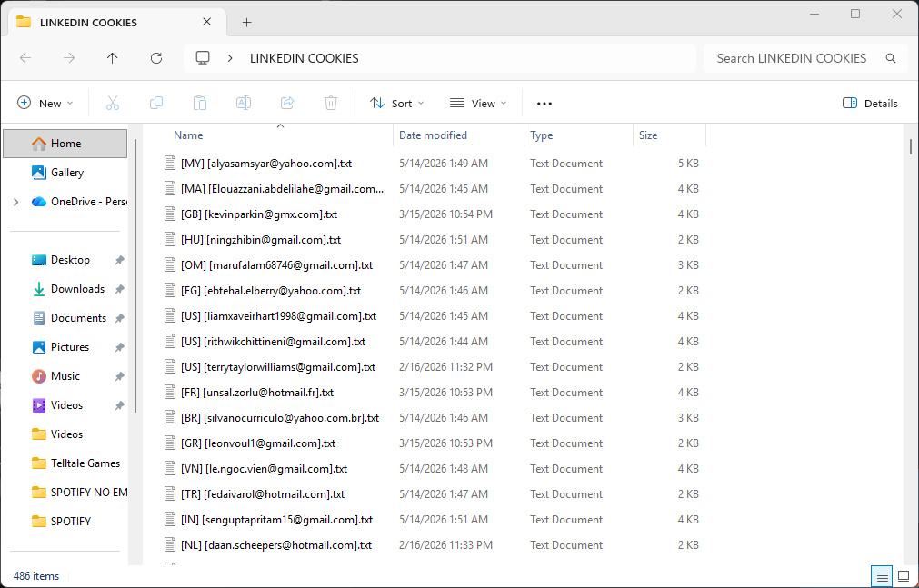Click the Copy icon in toolbar

pyautogui.click(x=156, y=104)
